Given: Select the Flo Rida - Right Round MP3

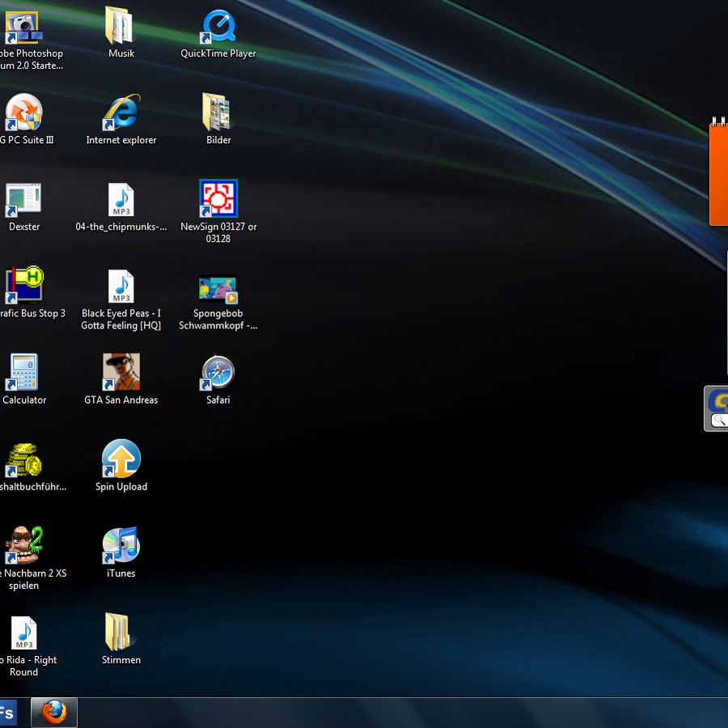Looking at the screenshot, I should [x=23, y=633].
